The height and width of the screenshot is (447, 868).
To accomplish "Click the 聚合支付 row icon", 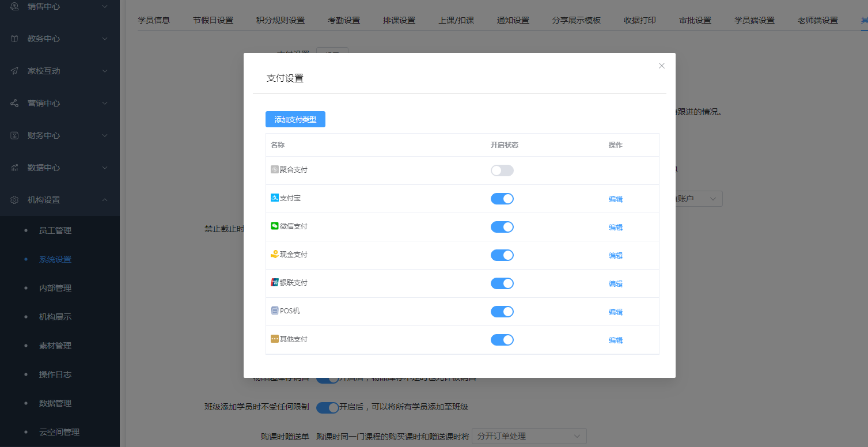I will coord(275,170).
